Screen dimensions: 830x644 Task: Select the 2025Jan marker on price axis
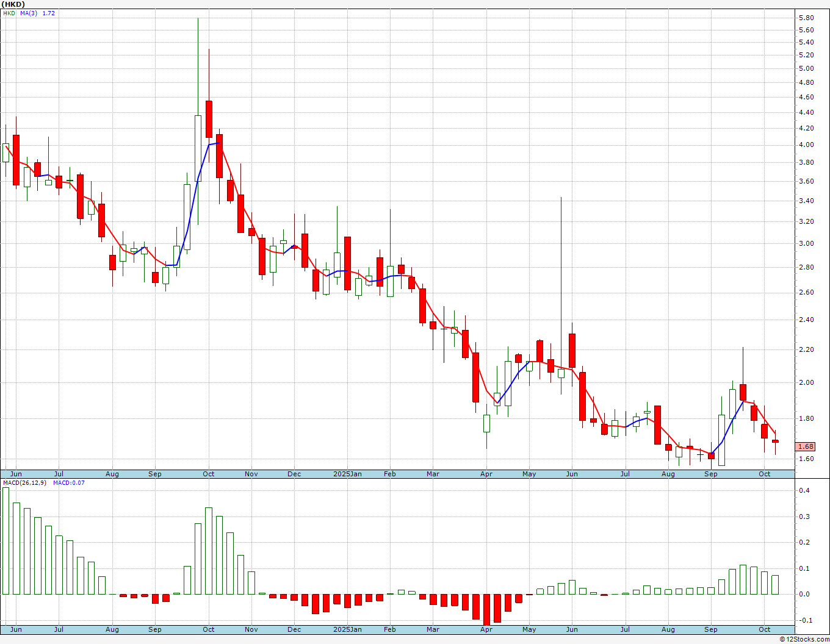click(347, 474)
